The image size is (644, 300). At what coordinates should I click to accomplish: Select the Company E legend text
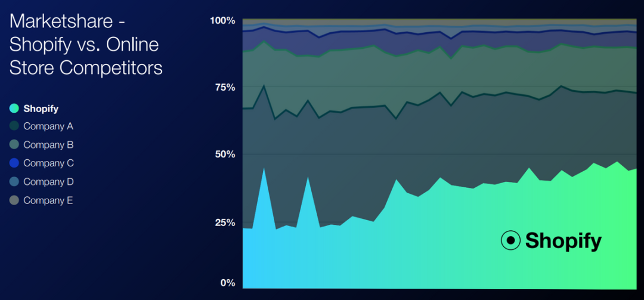pos(48,200)
